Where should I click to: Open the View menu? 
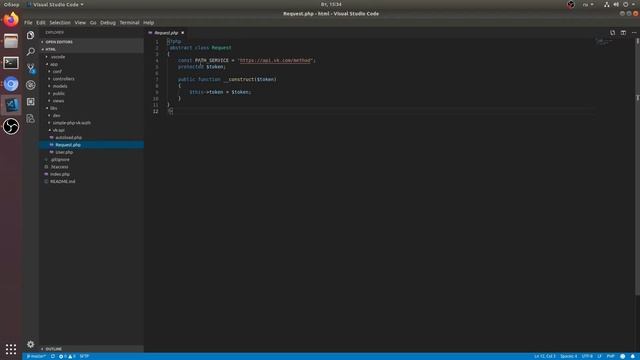(80, 23)
